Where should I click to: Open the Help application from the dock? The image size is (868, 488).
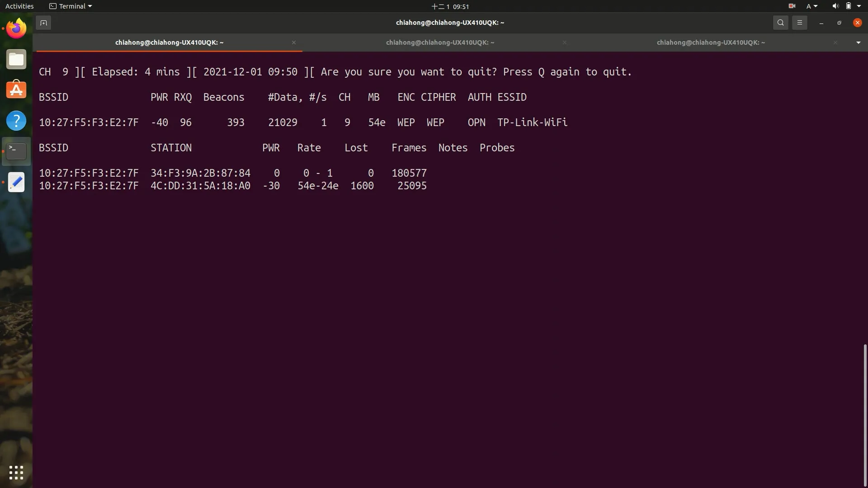(x=16, y=120)
